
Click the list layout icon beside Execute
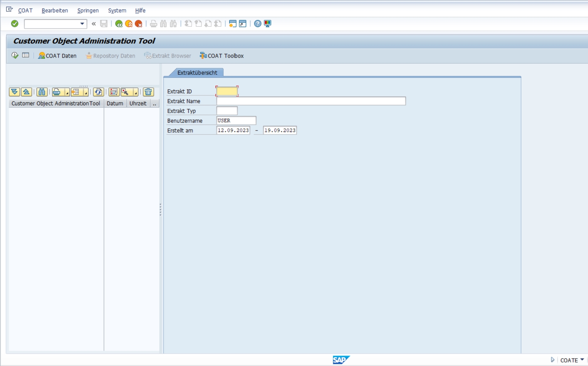(x=26, y=55)
